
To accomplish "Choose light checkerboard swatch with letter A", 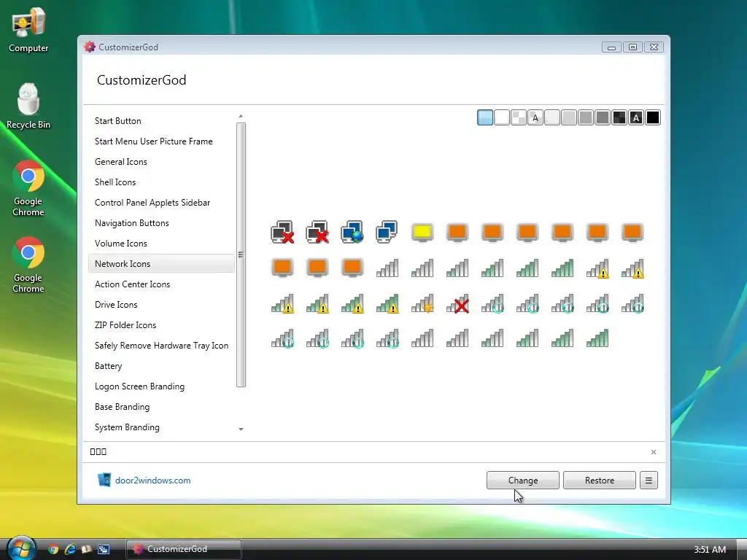I will [535, 117].
